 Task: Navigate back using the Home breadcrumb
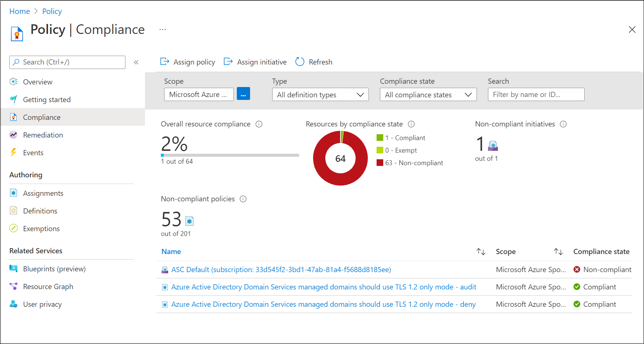(x=20, y=11)
